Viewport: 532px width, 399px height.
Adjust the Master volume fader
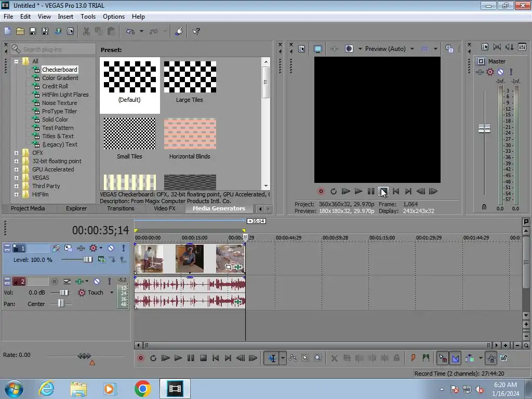click(x=484, y=129)
